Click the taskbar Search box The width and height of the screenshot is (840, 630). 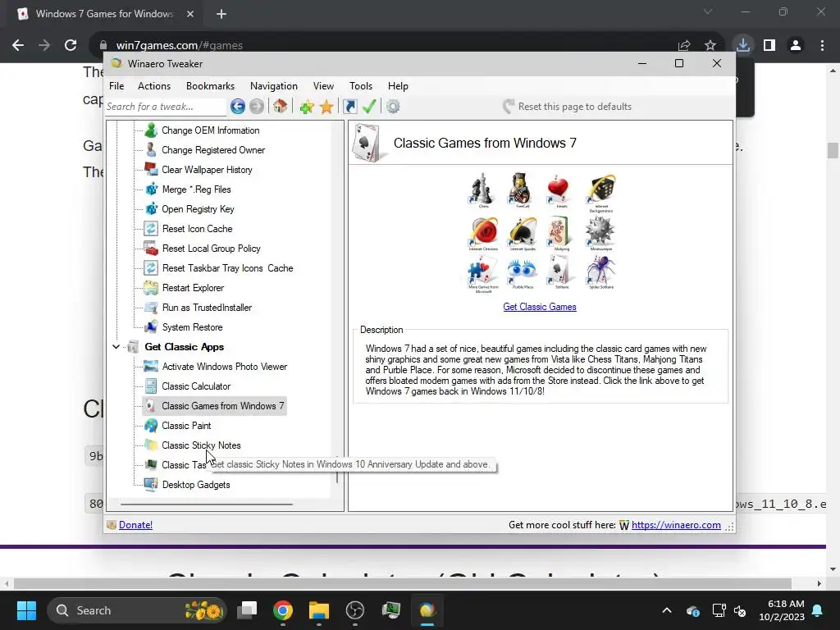pos(137,610)
